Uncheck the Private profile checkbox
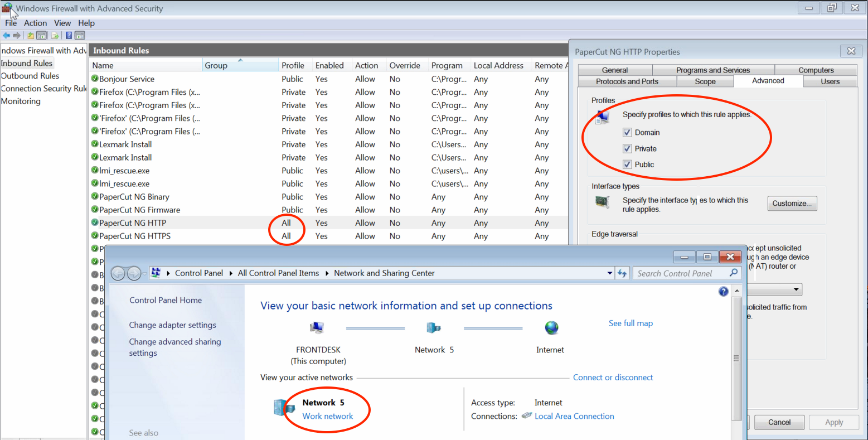 627,148
